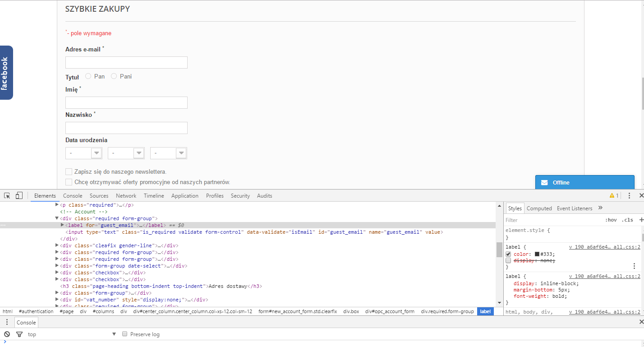Switch to the Network tab

point(126,196)
